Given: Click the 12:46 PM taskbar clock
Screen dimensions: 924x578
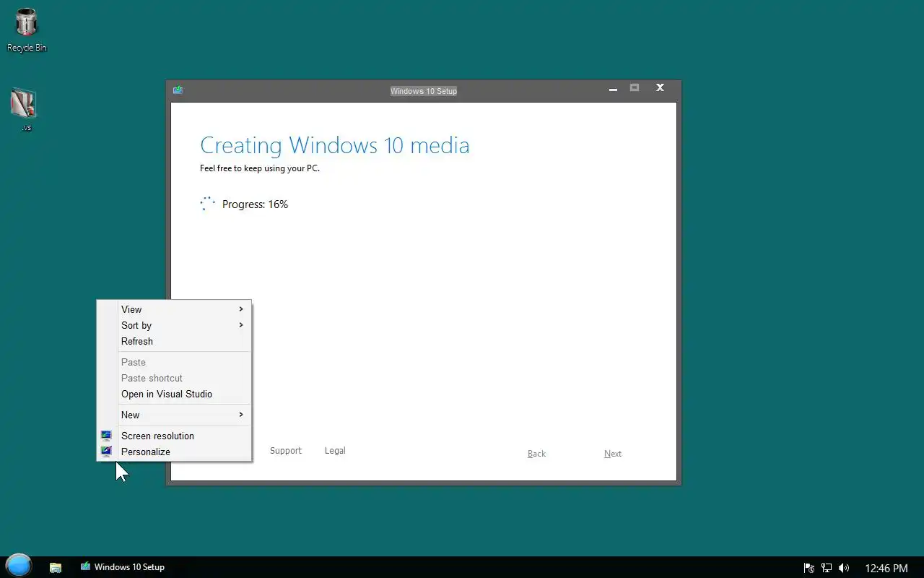Looking at the screenshot, I should [886, 568].
